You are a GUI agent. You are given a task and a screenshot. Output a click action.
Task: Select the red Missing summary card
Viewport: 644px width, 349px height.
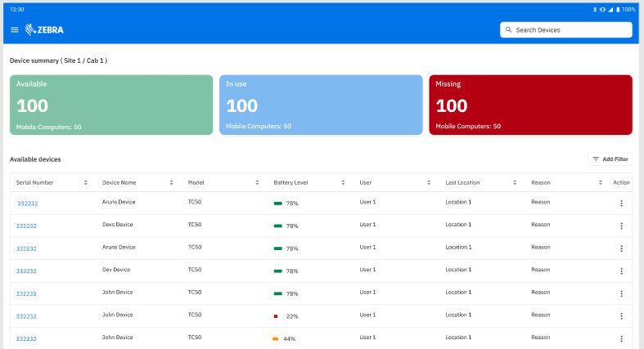530,105
